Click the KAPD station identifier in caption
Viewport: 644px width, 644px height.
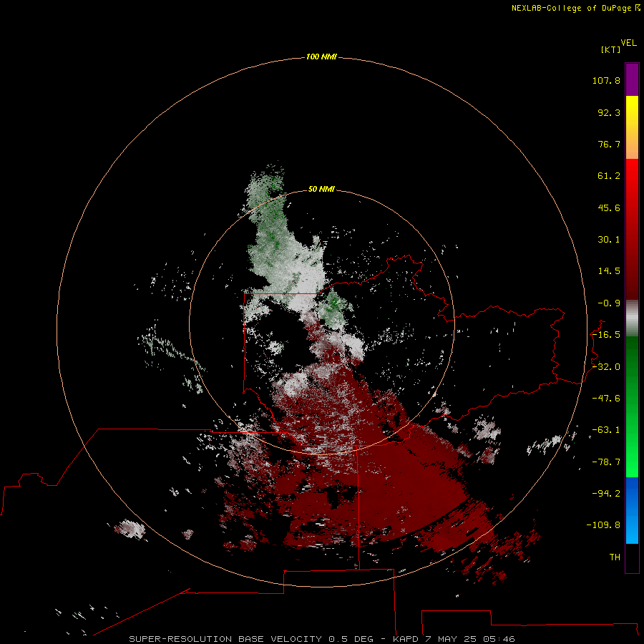406,639
